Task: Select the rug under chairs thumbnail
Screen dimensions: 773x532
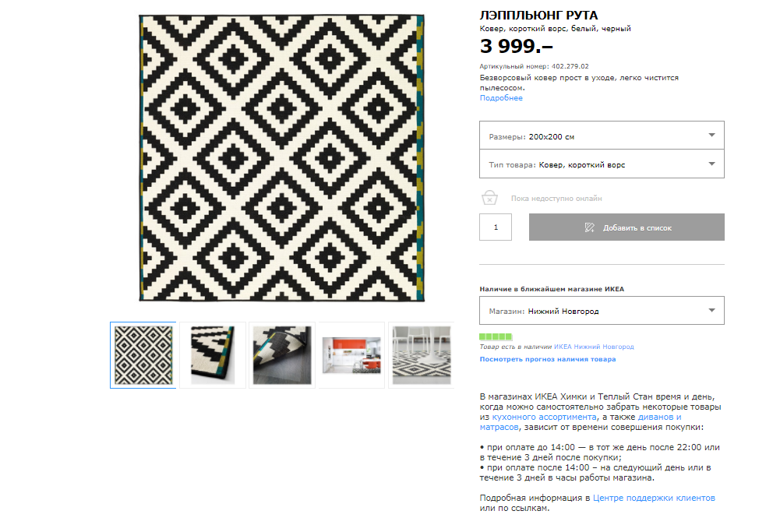Action: 421,355
